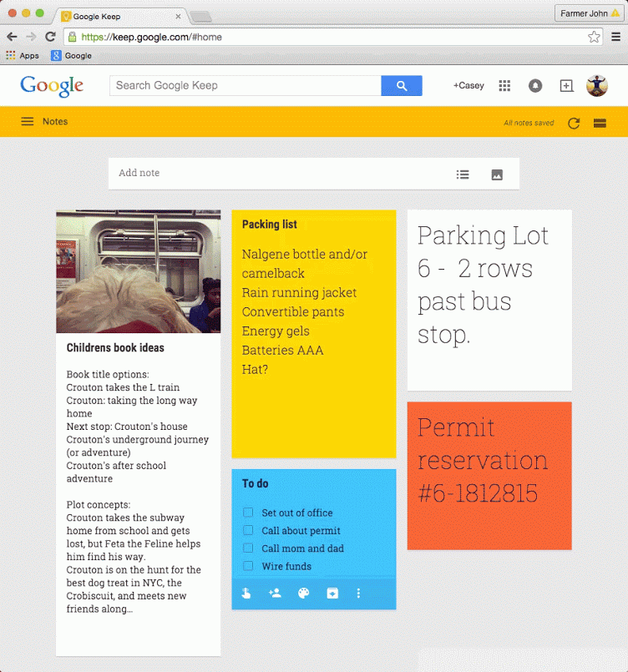Check Call mom and dad item

pyautogui.click(x=248, y=548)
